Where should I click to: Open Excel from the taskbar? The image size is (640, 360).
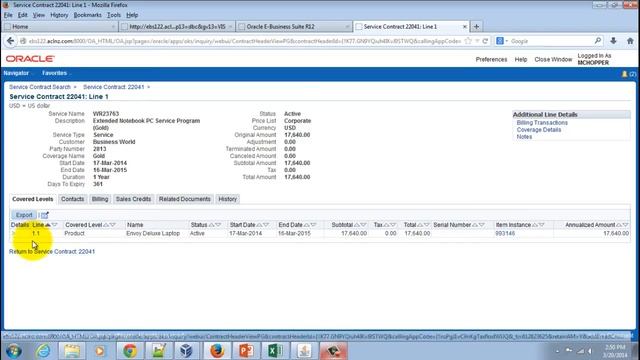click(x=275, y=351)
